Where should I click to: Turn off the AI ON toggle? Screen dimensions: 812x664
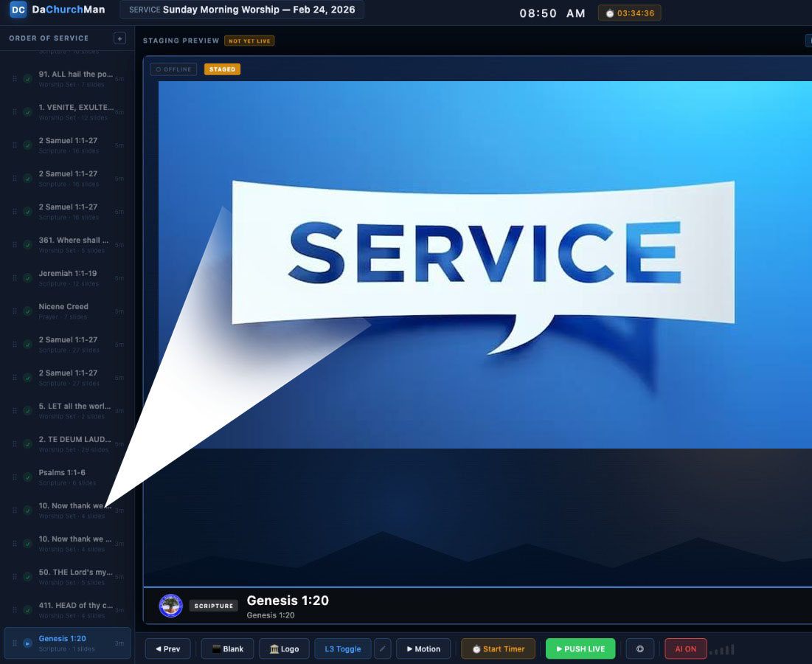point(686,649)
